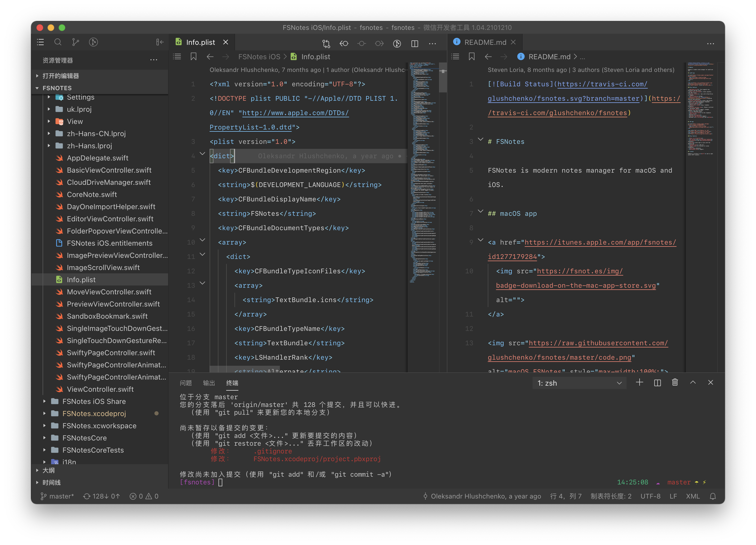Image resolution: width=756 pixels, height=545 pixels.
Task: Click the compare changes icon in editor toolbar
Action: [x=326, y=43]
